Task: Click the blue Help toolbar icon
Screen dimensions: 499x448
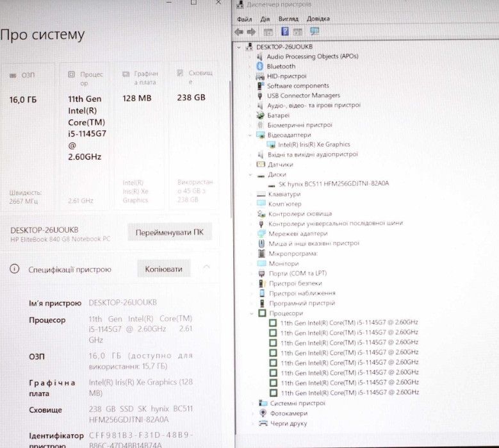Action: tap(285, 31)
